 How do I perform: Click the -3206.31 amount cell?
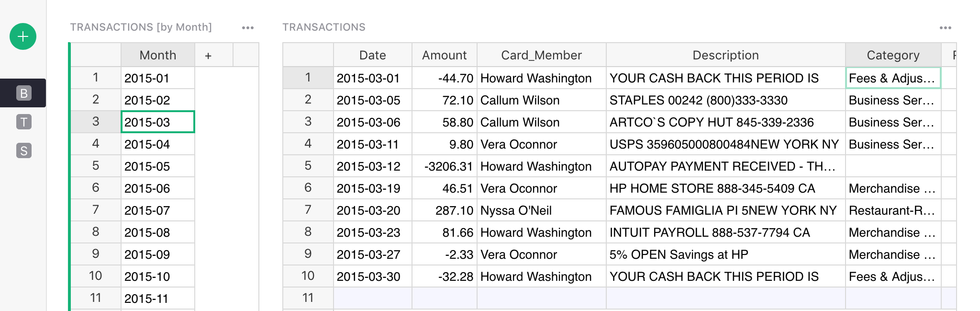coord(444,166)
